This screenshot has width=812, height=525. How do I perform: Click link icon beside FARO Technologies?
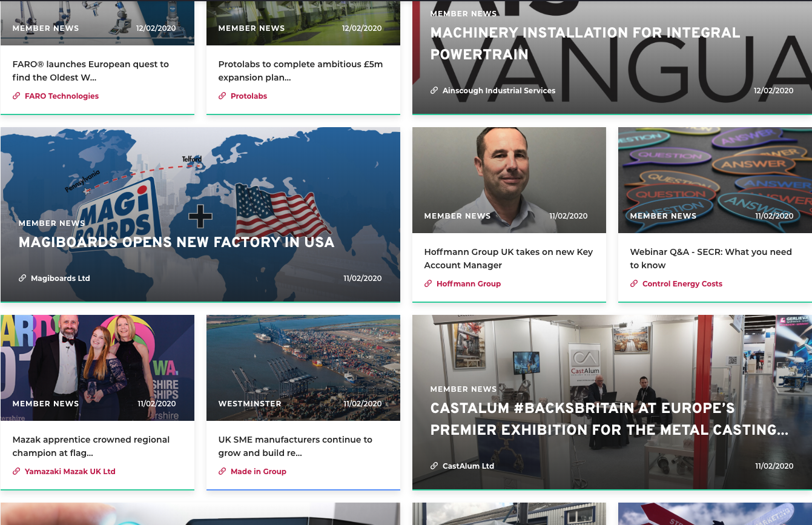16,96
